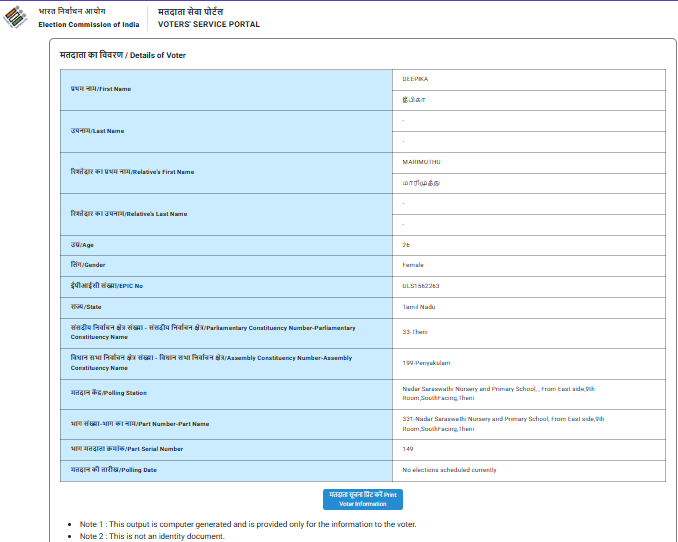Click the state value Tamil Nadu
The image size is (678, 542).
coord(419,307)
